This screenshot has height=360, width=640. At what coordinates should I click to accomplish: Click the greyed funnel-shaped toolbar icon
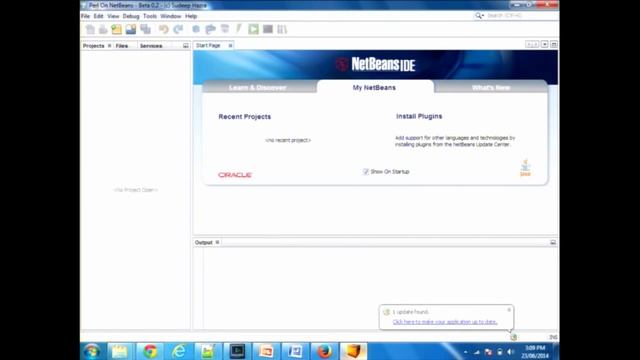coord(225,29)
